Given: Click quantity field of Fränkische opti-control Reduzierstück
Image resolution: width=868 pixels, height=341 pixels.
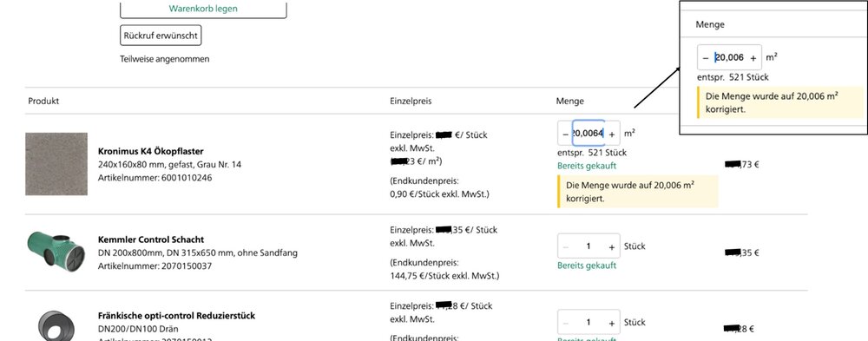Looking at the screenshot, I should pos(589,323).
